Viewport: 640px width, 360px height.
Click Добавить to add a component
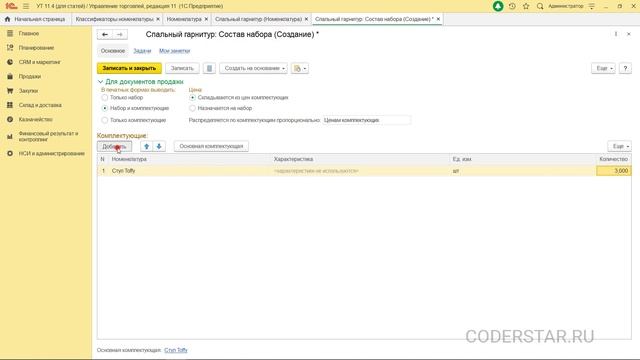114,146
